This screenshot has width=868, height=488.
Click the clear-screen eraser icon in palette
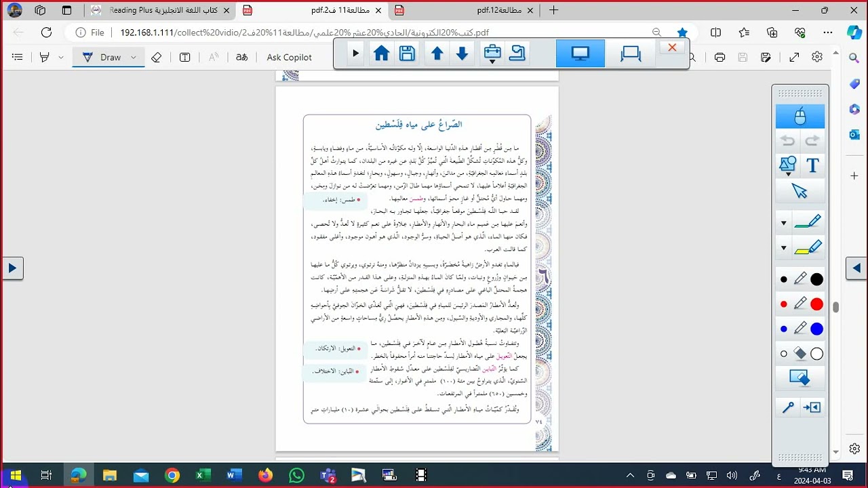tap(800, 378)
